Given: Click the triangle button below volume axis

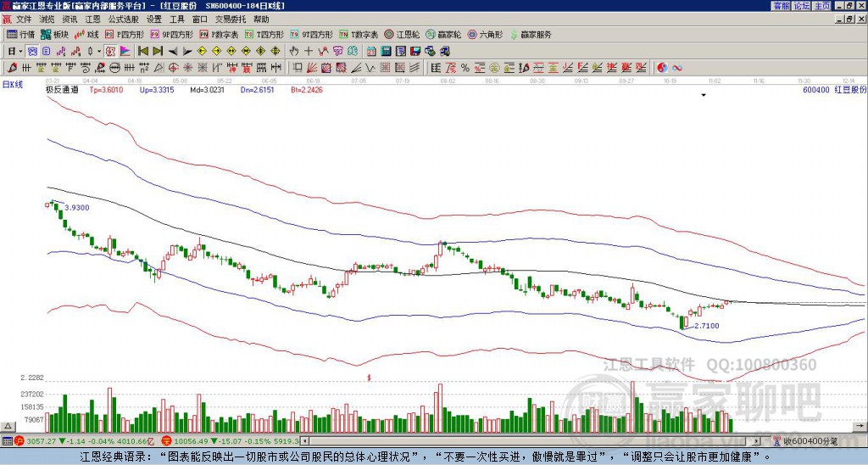Looking at the screenshot, I should [8, 427].
